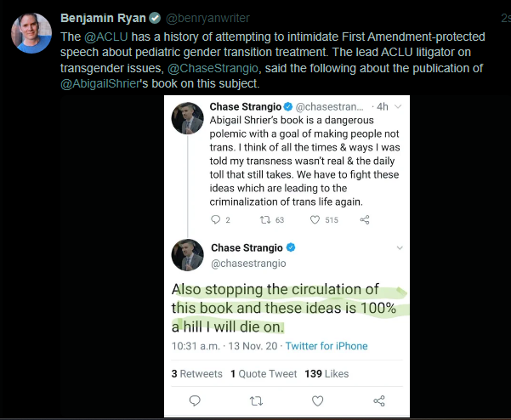Like the tweet using the bottom heart icon
This screenshot has width=511, height=420.
(318, 400)
